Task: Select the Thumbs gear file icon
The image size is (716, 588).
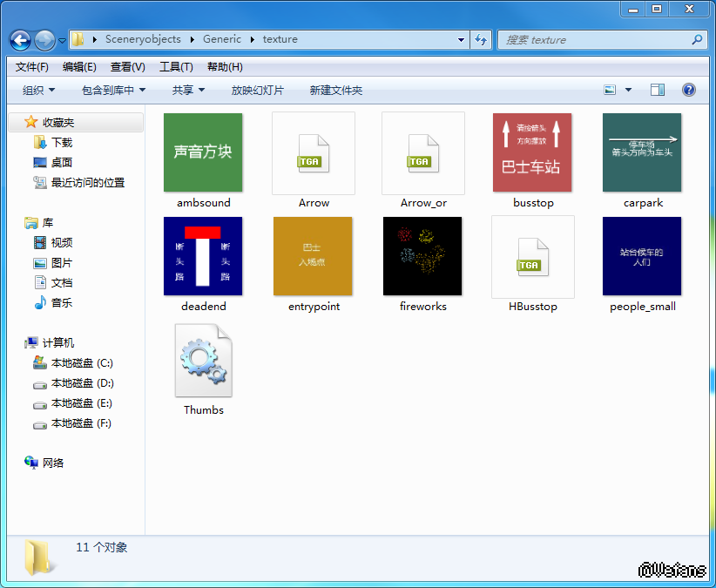Action: pyautogui.click(x=204, y=360)
